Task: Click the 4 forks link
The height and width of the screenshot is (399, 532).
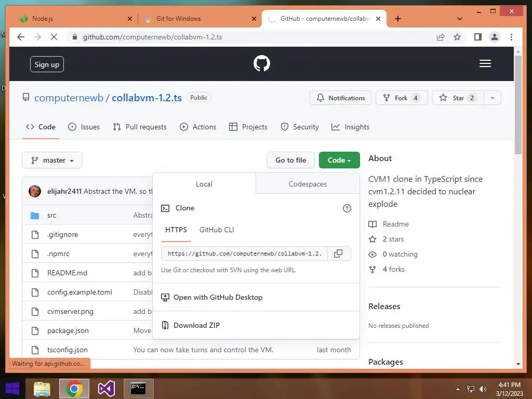Action: coord(387,270)
